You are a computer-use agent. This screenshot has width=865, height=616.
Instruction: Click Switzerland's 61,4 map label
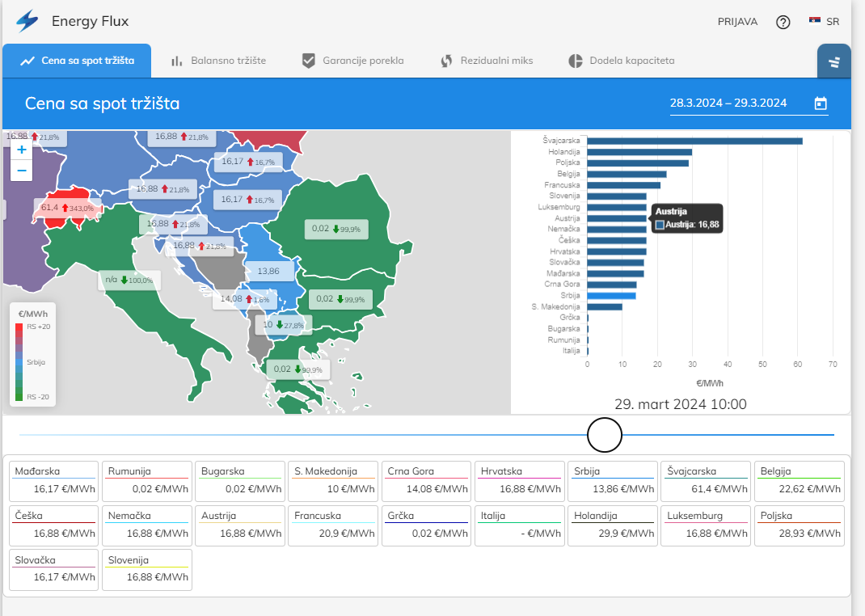pyautogui.click(x=70, y=209)
